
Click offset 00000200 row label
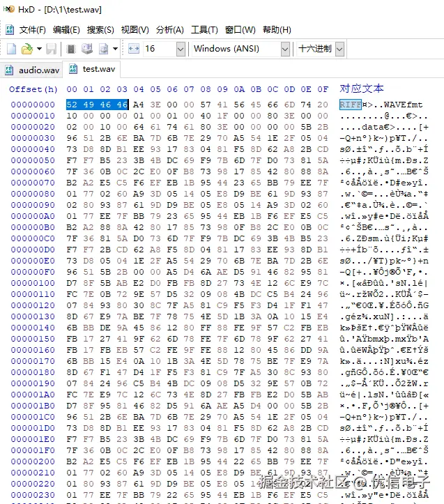[x=33, y=461]
